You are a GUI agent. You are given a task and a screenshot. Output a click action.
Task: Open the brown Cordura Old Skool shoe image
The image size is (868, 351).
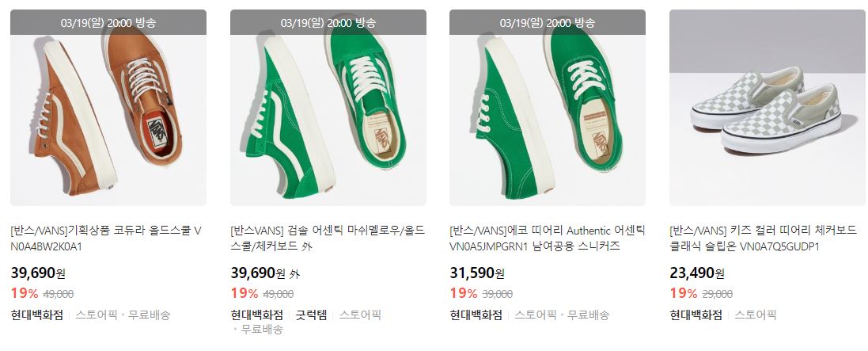(x=108, y=108)
